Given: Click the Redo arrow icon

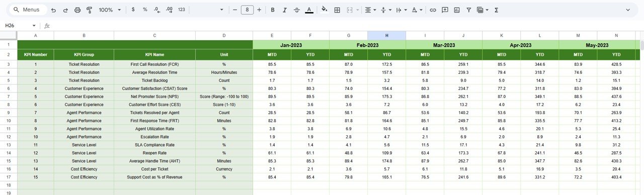Looking at the screenshot, I should coord(65,10).
